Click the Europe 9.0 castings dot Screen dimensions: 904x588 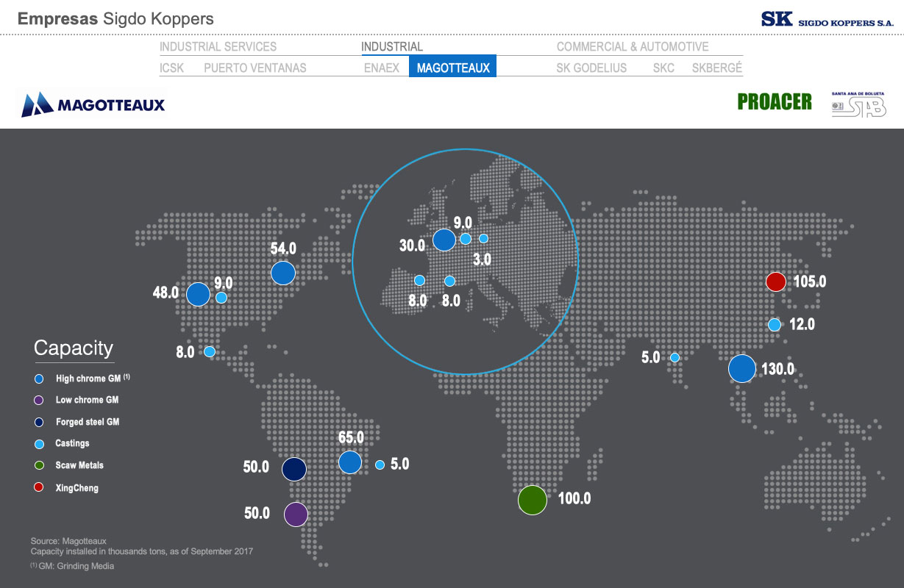click(466, 238)
